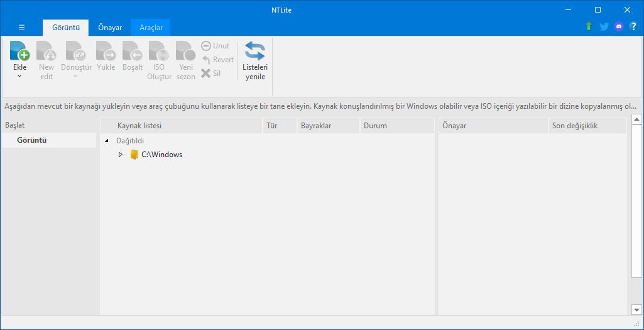Click the Boşalt unload icon
The height and width of the screenshot is (330, 644).
(132, 51)
